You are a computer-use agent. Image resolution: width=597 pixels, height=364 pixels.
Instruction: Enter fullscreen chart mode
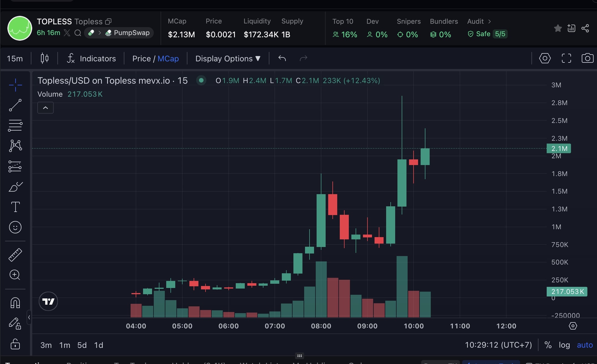(x=566, y=58)
